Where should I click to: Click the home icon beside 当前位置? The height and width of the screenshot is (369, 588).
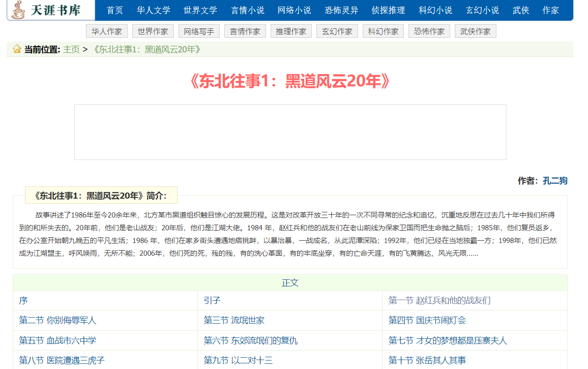pos(17,49)
